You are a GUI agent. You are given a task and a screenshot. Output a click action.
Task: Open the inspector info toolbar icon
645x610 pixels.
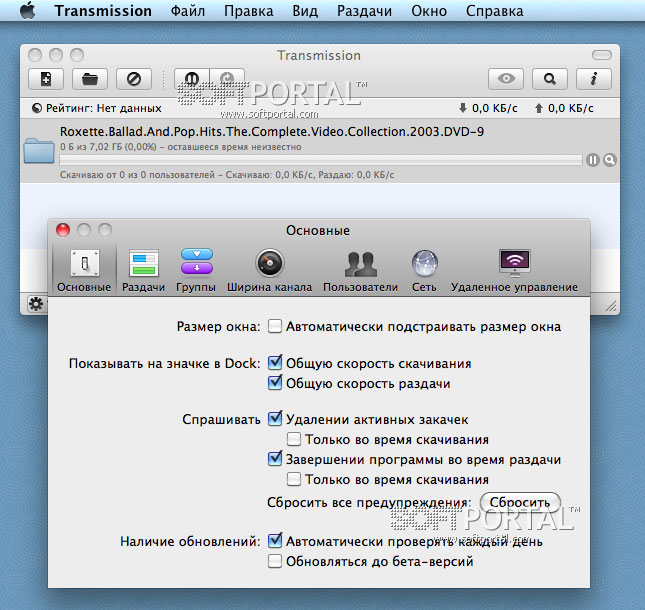pyautogui.click(x=594, y=79)
